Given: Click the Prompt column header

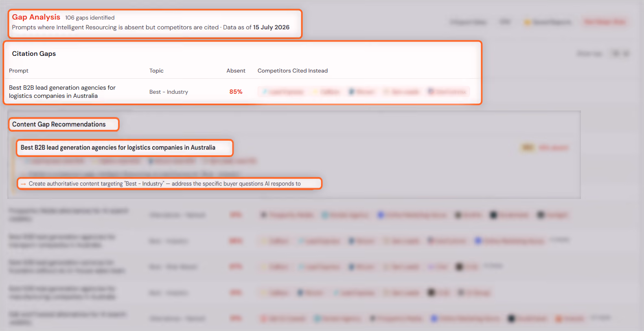Looking at the screenshot, I should coord(19,71).
